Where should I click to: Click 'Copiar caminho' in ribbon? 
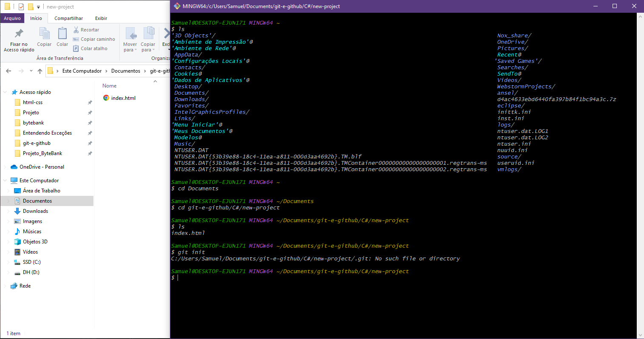[x=94, y=39]
